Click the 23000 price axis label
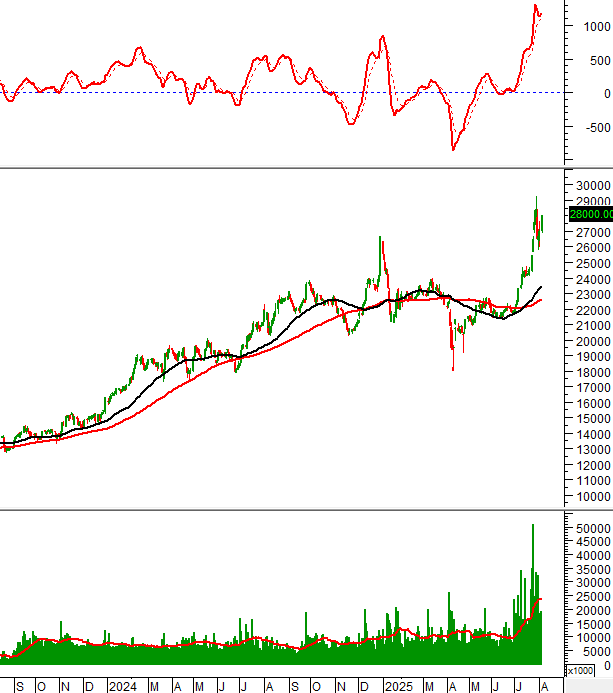Image resolution: width=613 pixels, height=693 pixels. click(x=594, y=295)
